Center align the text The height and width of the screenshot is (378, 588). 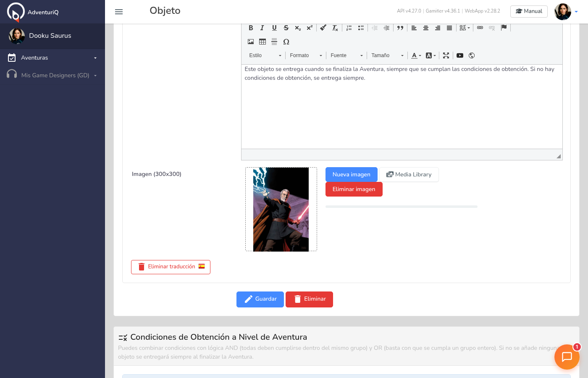click(426, 28)
